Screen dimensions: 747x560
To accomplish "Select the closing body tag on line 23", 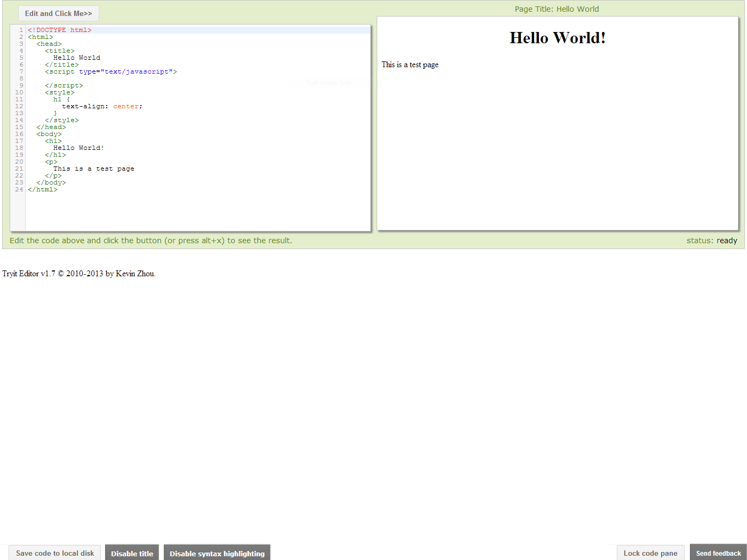I will pos(50,182).
